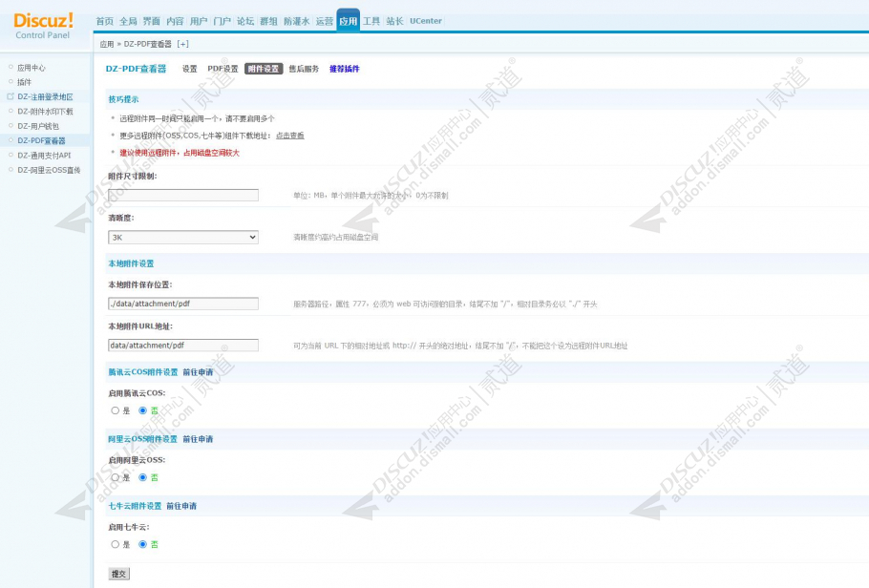This screenshot has height=588, width=869.
Task: Open the 用户 top menu
Action: [x=199, y=21]
